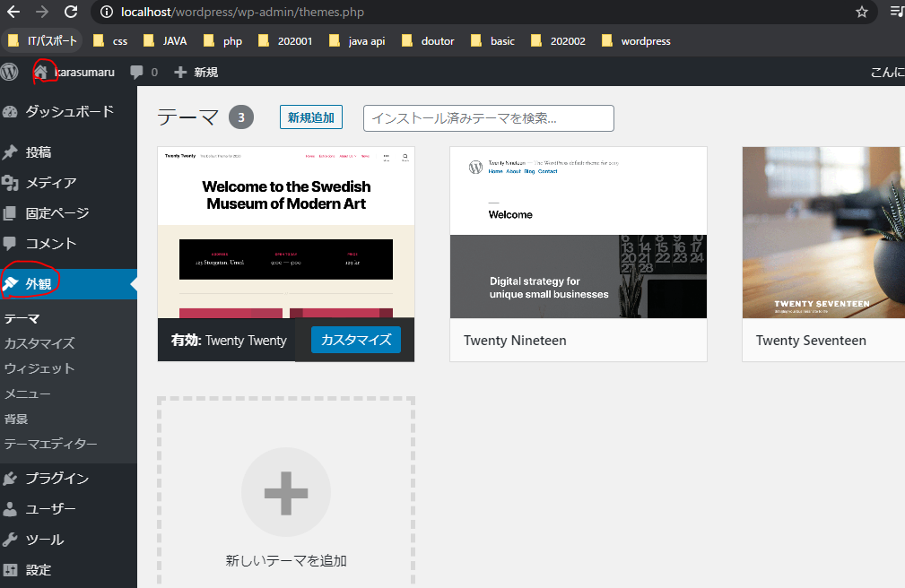Open ダッシュボード in the sidebar

point(69,111)
